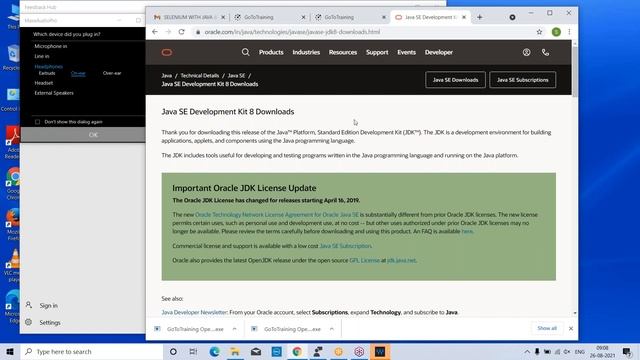Select Line in device option
The width and height of the screenshot is (640, 360).
pos(42,56)
